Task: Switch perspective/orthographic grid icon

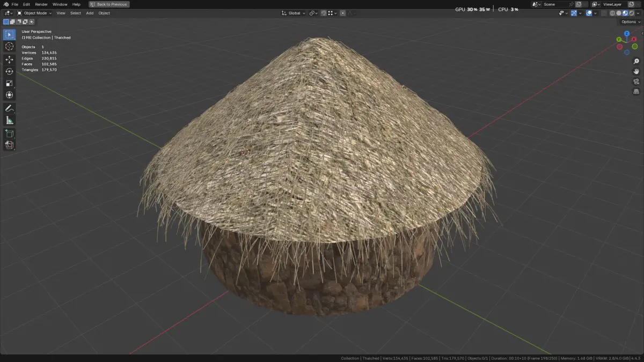Action: click(x=636, y=92)
